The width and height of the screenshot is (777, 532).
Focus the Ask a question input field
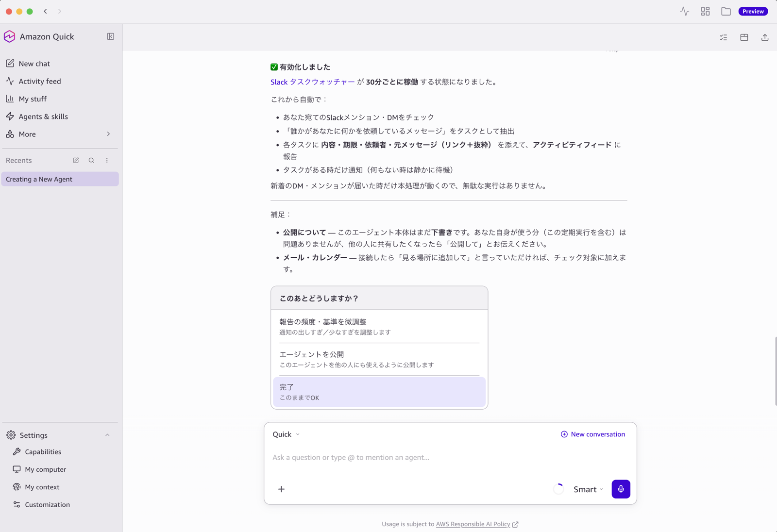pyautogui.click(x=450, y=457)
